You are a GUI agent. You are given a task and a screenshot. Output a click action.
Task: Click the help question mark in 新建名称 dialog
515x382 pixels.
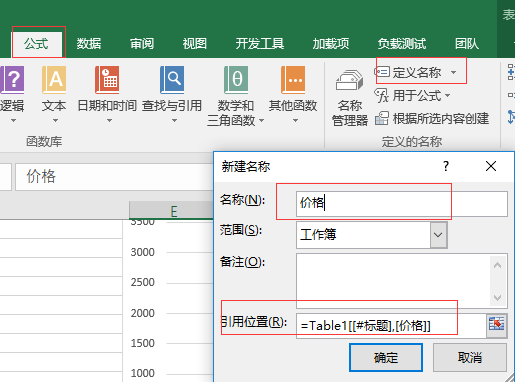click(x=446, y=166)
